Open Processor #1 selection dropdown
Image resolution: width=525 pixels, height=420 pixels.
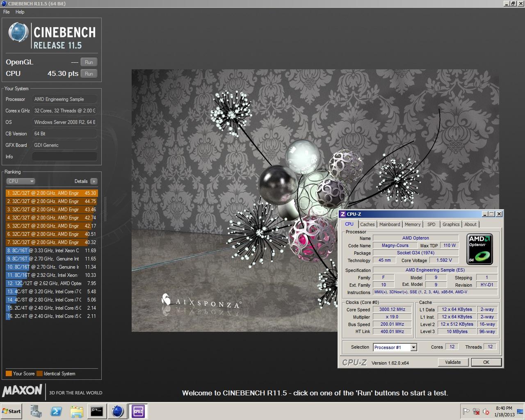(x=395, y=347)
